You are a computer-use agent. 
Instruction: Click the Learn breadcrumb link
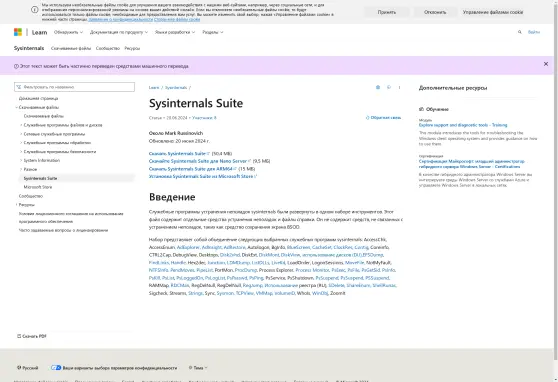[154, 88]
